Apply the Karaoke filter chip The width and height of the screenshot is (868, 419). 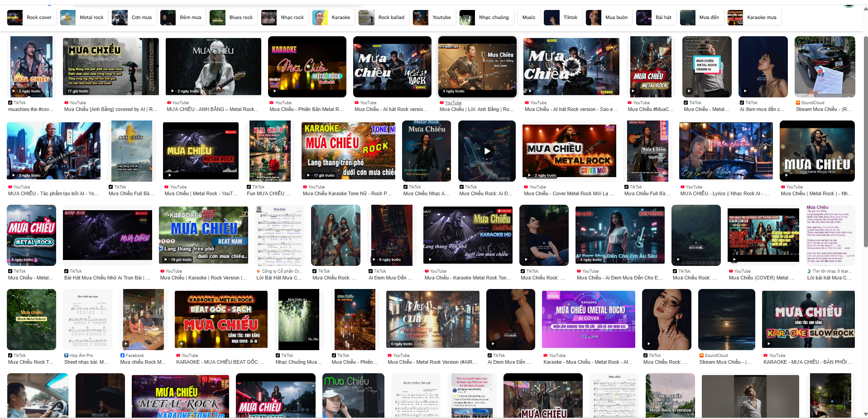pyautogui.click(x=333, y=18)
